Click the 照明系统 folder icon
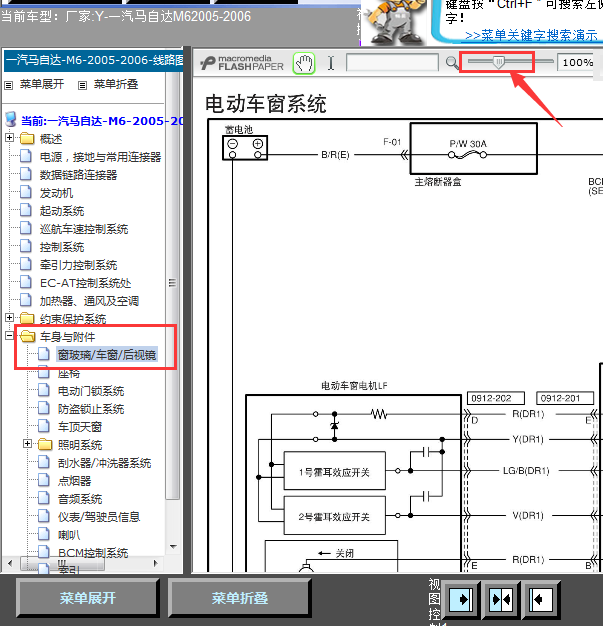Screen dimensions: 603x630 (x=45, y=444)
